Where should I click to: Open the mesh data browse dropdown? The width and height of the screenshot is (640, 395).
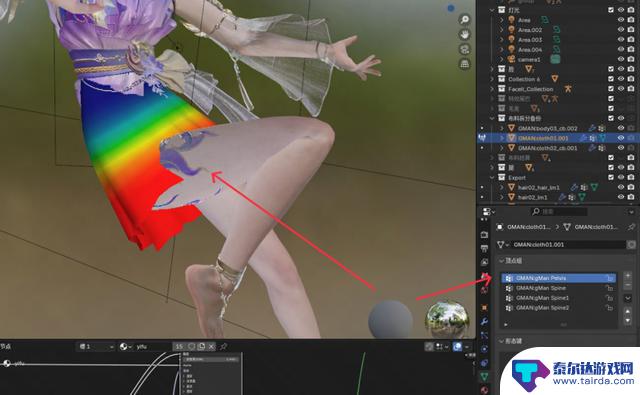502,244
